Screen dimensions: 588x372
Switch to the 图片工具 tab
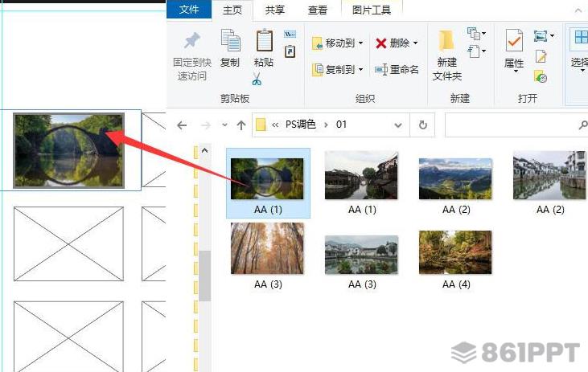372,10
